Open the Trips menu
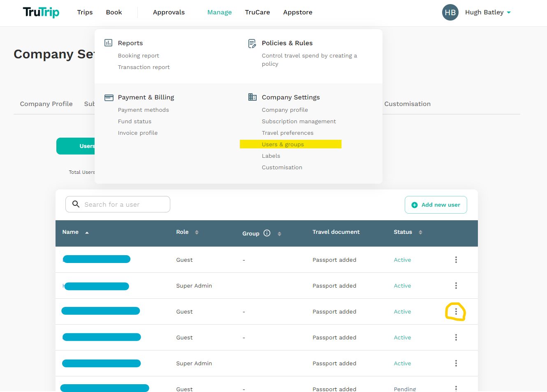547x392 pixels. (85, 12)
